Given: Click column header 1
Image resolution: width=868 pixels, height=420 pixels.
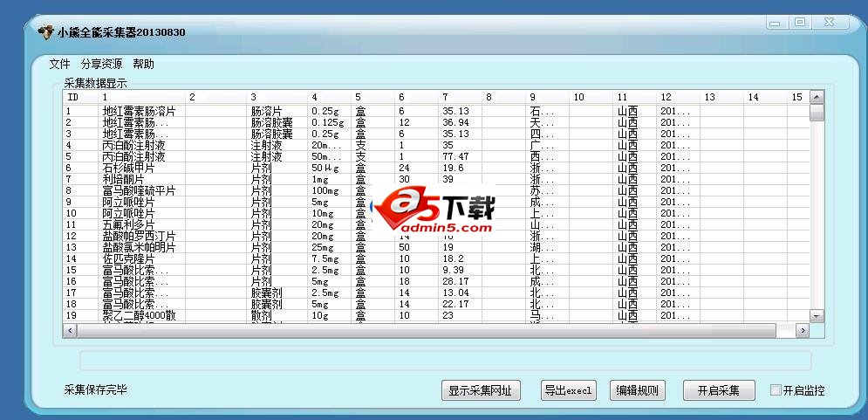Looking at the screenshot, I should (x=141, y=97).
